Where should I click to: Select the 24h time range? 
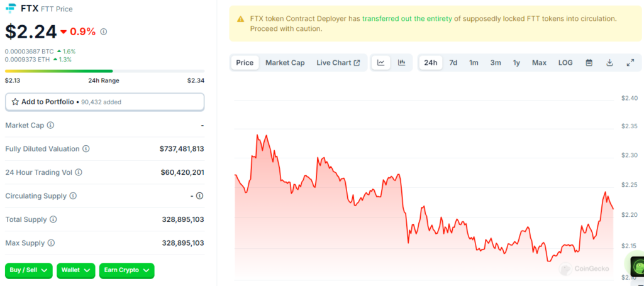(430, 63)
